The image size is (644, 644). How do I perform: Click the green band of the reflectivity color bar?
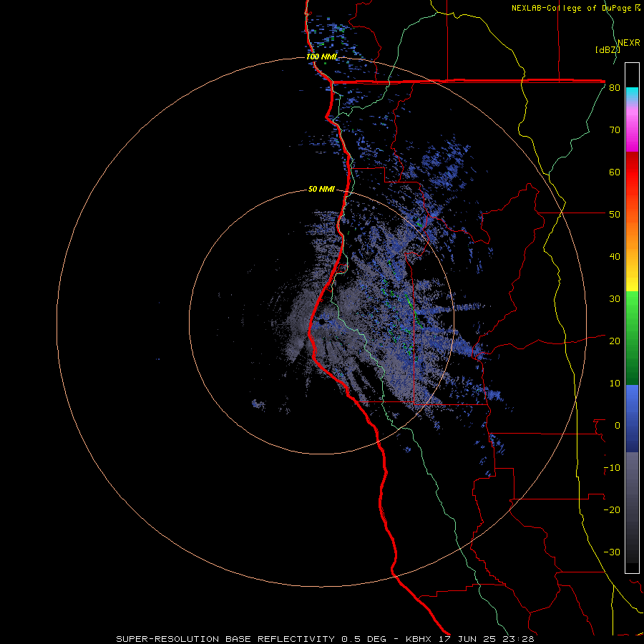(632, 338)
